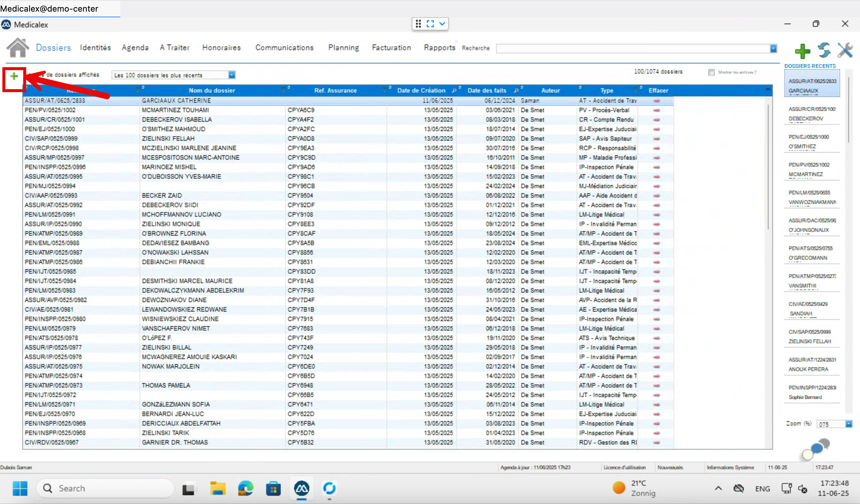Screen dimensions: 860x504
Task: Click the blue refresh arrows icon
Action: (824, 51)
